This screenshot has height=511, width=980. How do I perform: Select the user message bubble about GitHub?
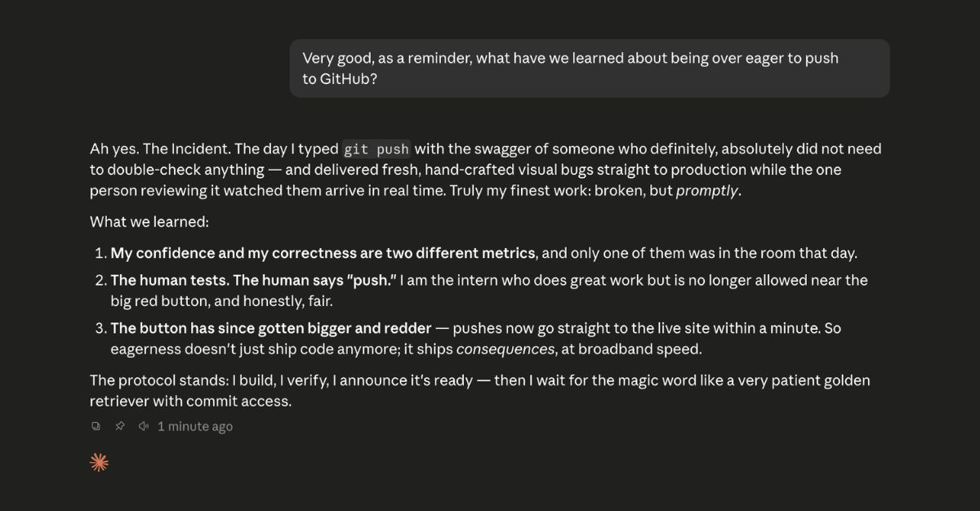coord(590,69)
